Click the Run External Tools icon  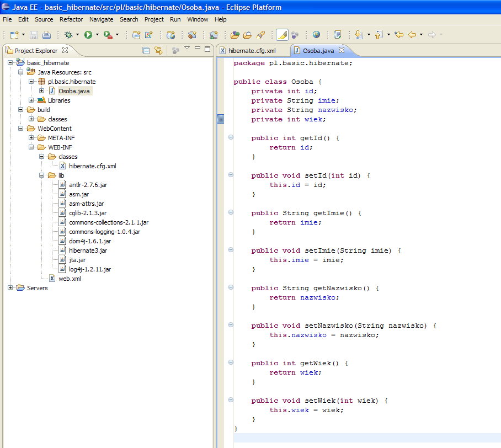click(x=108, y=35)
